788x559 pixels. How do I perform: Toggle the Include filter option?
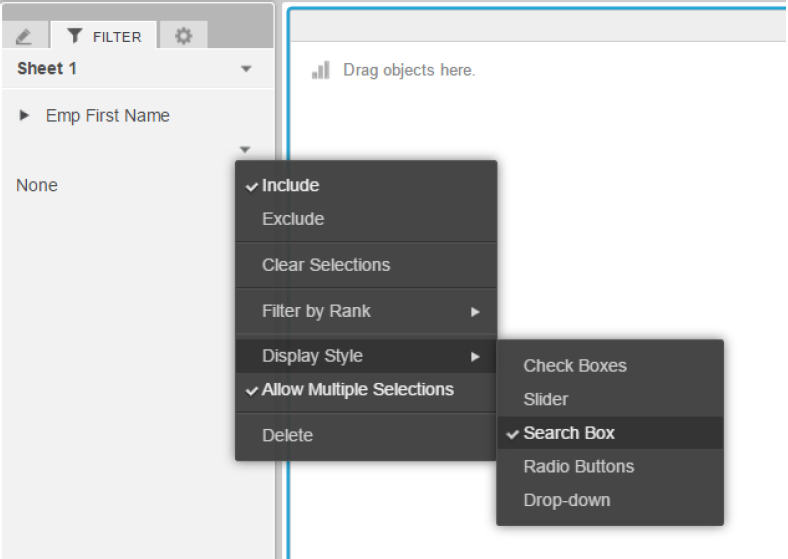[x=290, y=186]
